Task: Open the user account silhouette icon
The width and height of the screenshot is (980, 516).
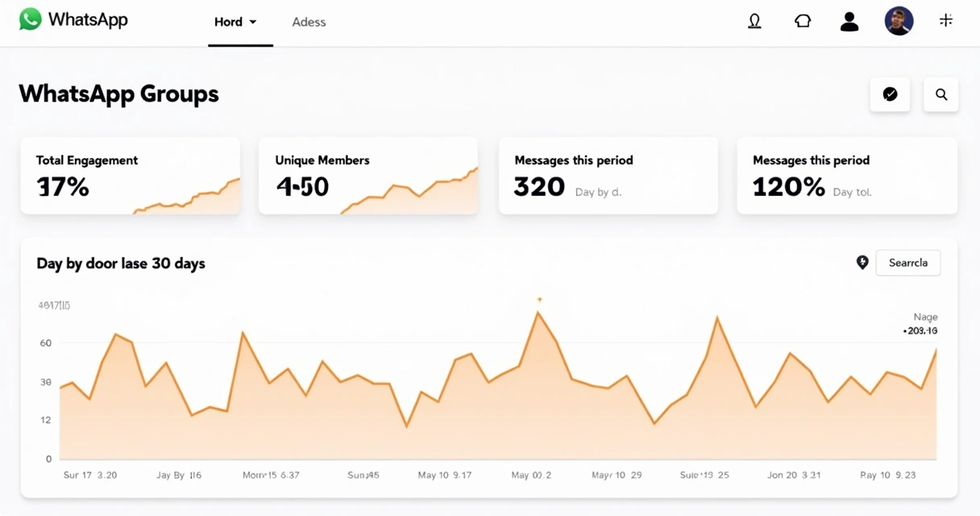Action: [849, 22]
